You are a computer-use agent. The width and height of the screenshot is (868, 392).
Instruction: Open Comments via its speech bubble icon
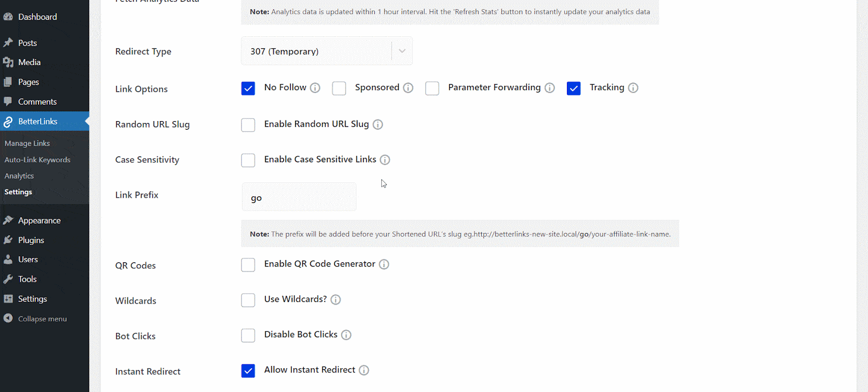point(10,101)
